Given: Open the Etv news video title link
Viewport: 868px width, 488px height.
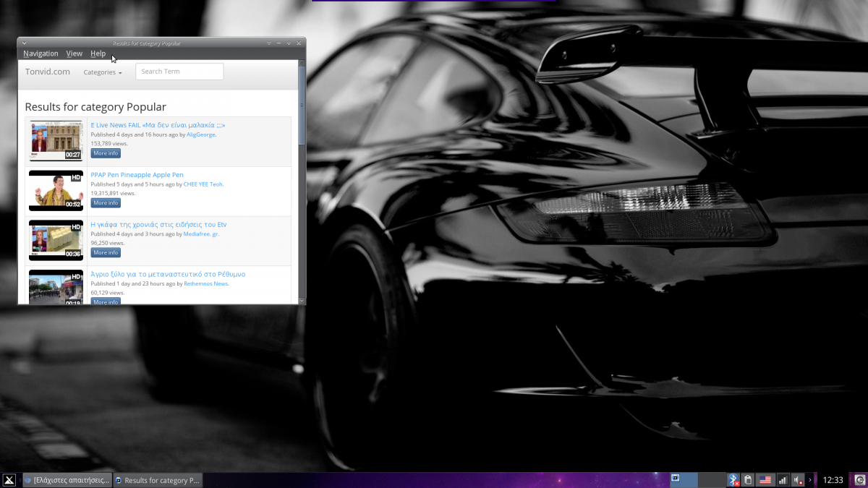Looking at the screenshot, I should pos(158,225).
